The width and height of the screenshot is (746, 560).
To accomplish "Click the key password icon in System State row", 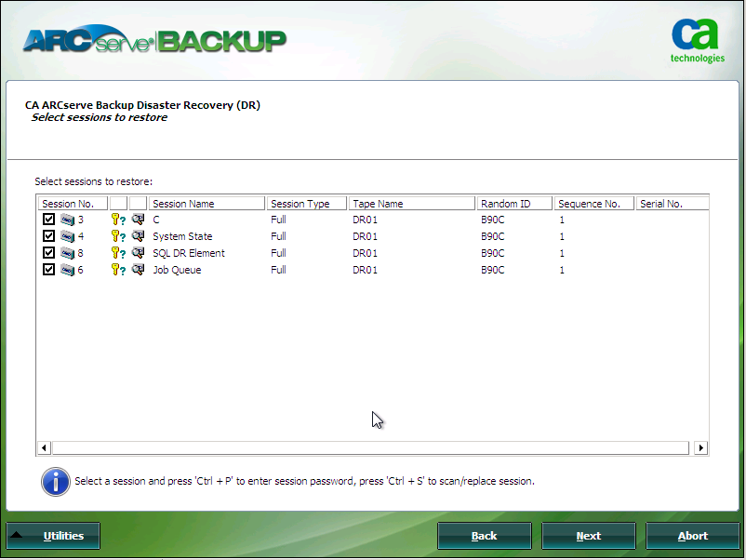I will [x=118, y=236].
